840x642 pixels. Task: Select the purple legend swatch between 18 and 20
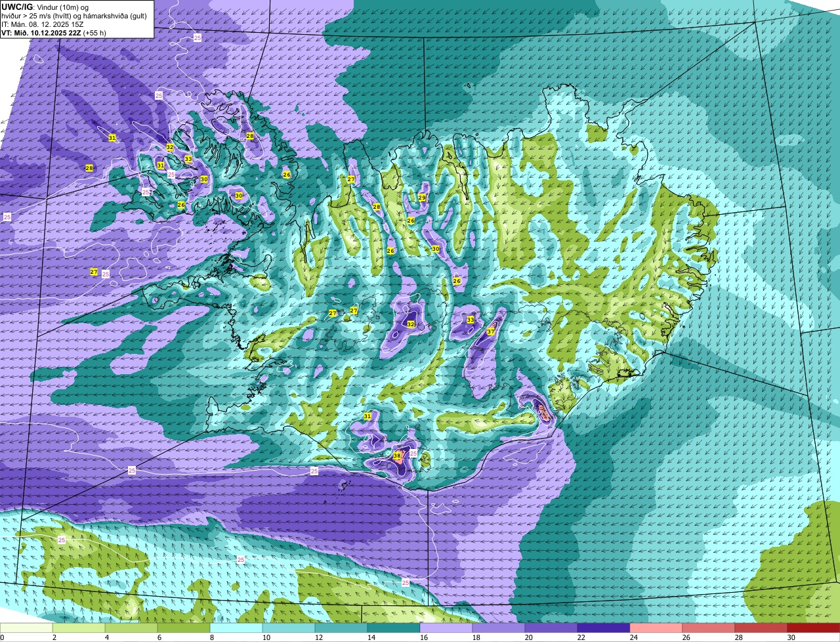pos(499,628)
